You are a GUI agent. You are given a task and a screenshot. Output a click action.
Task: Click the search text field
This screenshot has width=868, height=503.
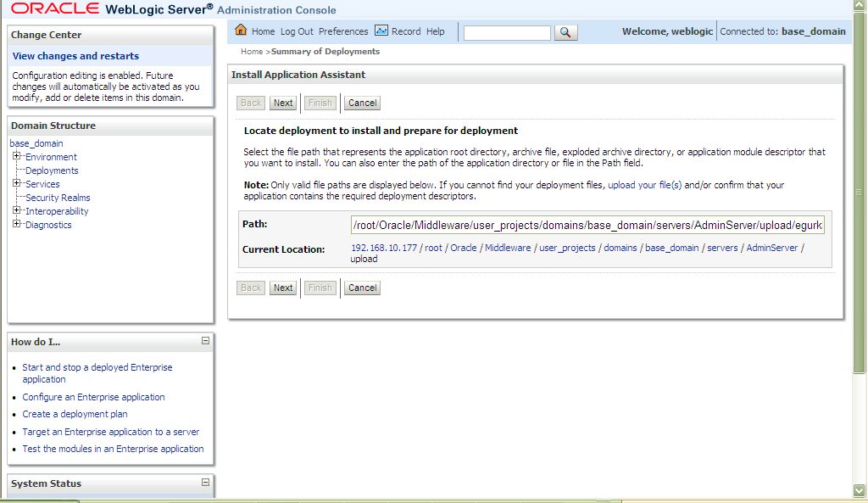[x=507, y=33]
